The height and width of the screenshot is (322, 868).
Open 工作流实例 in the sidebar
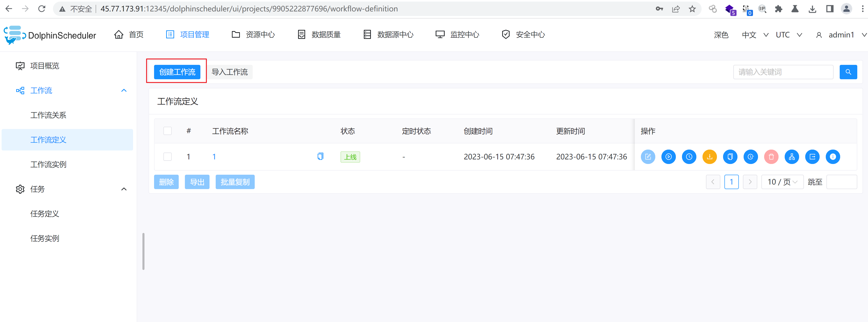[x=48, y=165]
